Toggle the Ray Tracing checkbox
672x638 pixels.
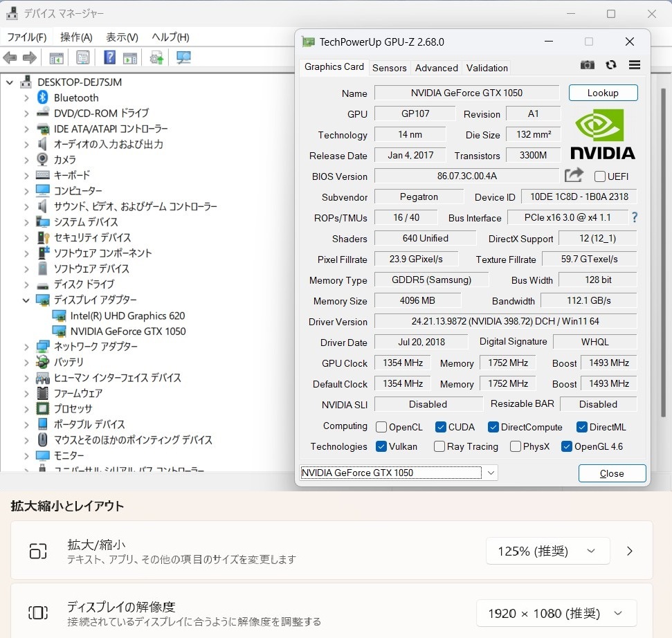439,446
